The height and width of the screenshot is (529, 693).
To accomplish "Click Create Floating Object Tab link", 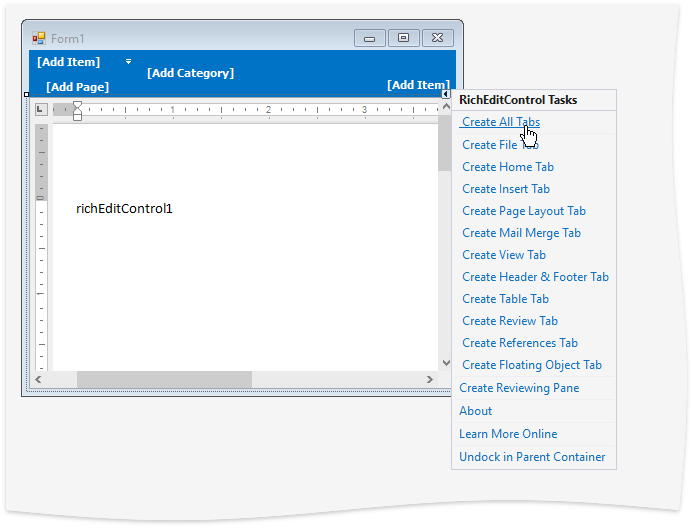I will pos(532,365).
